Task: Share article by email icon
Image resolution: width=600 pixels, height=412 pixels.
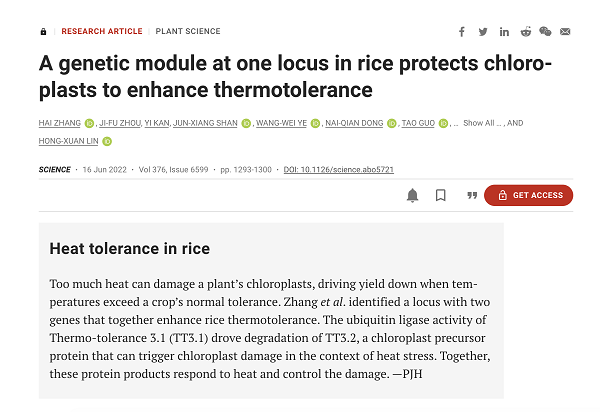Action: tap(565, 32)
